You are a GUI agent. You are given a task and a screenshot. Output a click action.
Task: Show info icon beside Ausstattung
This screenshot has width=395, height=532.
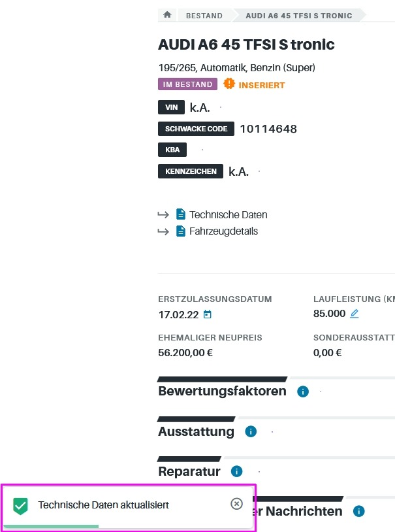[251, 431]
